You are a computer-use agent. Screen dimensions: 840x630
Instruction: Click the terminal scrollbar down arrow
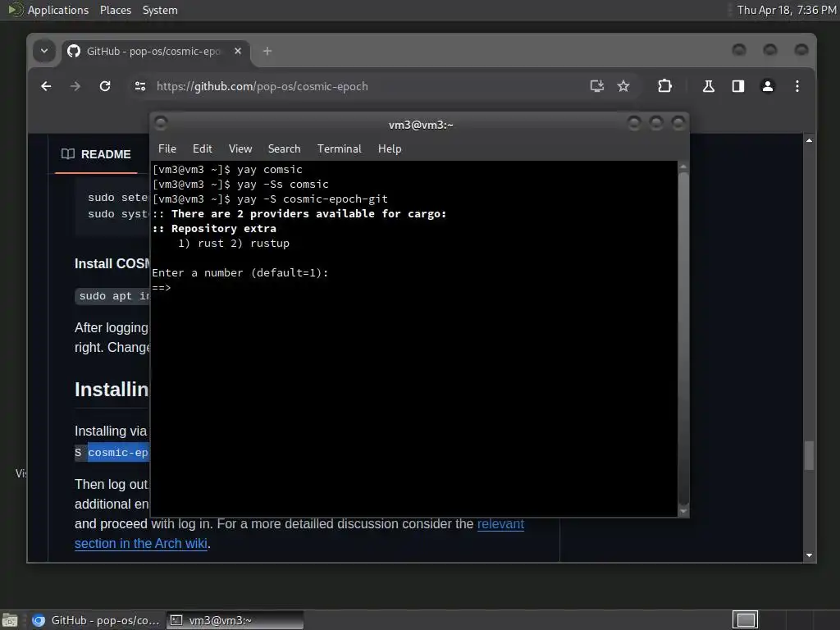[683, 512]
